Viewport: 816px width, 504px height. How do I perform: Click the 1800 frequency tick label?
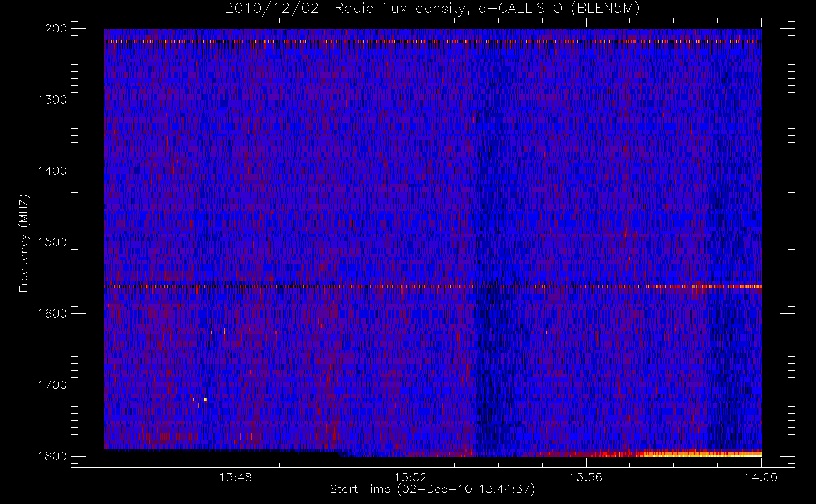click(52, 456)
